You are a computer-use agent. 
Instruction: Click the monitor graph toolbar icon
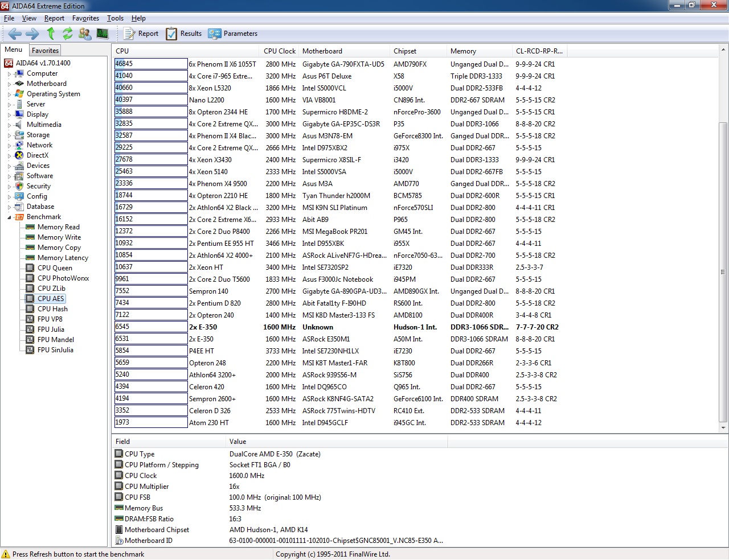(103, 34)
